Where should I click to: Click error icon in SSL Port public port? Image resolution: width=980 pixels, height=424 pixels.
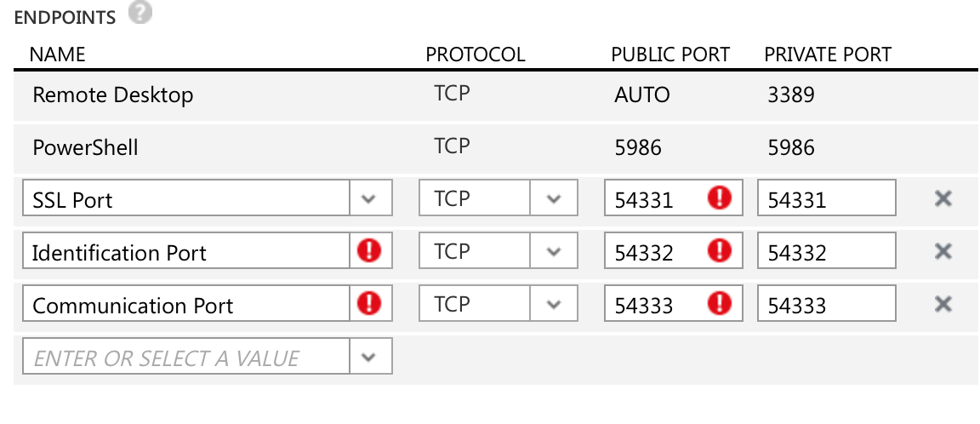(720, 198)
